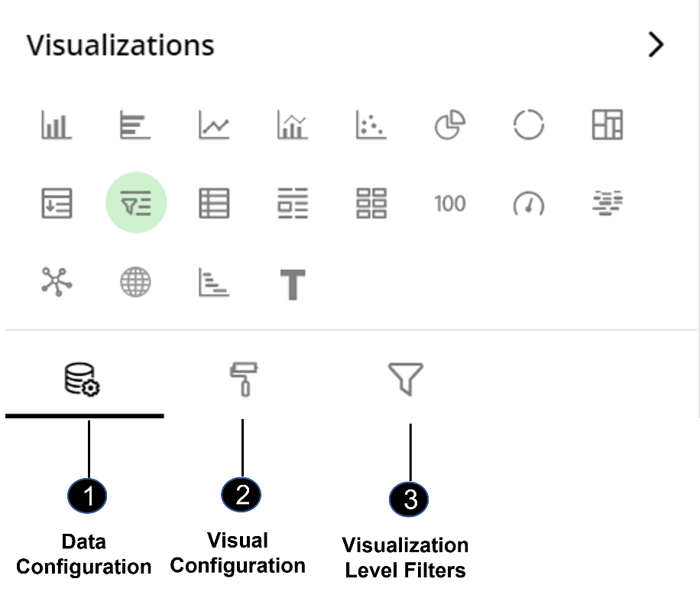Collapse the Visualizations panel with the chevron
The width and height of the screenshot is (700, 595).
[656, 44]
